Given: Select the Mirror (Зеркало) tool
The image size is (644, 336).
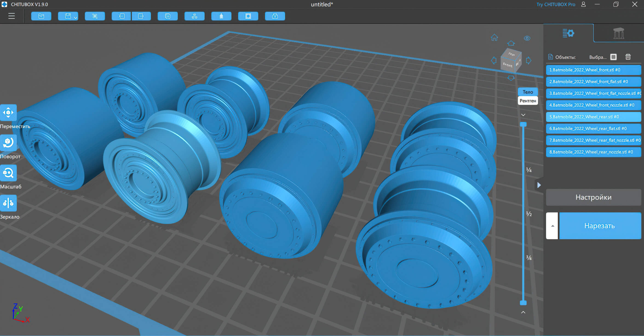Looking at the screenshot, I should (x=8, y=203).
